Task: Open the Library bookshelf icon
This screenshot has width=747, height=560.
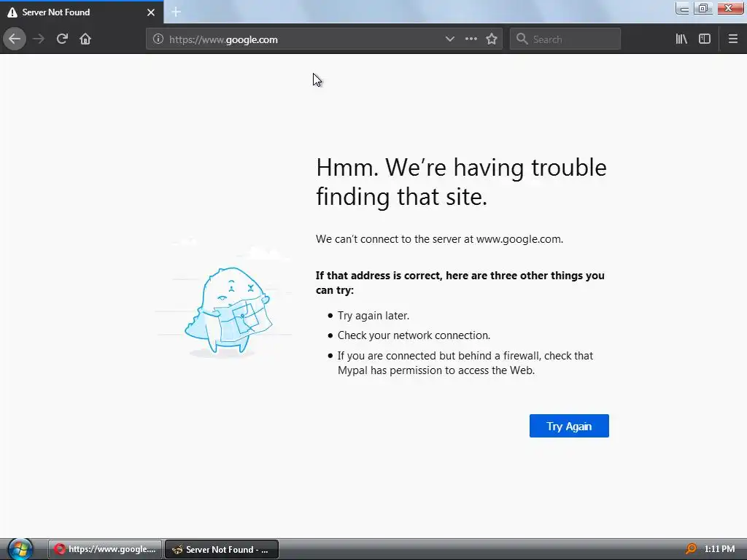Action: 681,39
